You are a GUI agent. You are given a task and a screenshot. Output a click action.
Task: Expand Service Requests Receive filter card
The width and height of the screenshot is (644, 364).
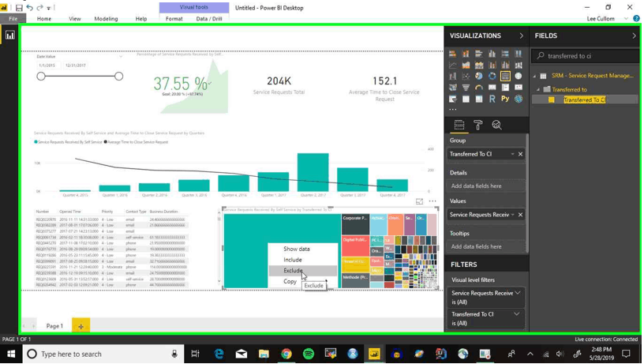click(x=517, y=293)
